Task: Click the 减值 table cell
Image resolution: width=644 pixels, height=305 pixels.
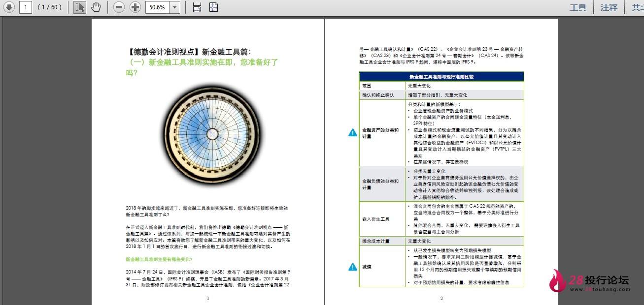Action: click(383, 266)
